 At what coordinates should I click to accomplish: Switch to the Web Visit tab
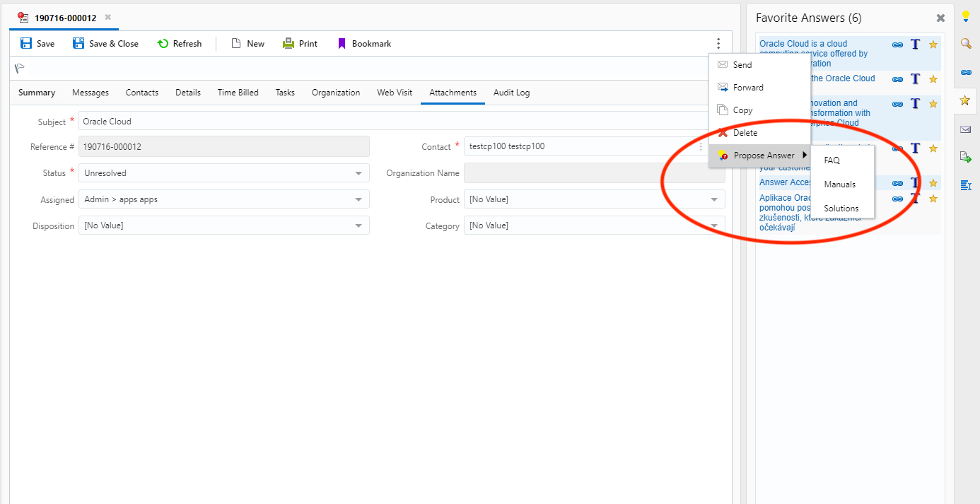(395, 93)
